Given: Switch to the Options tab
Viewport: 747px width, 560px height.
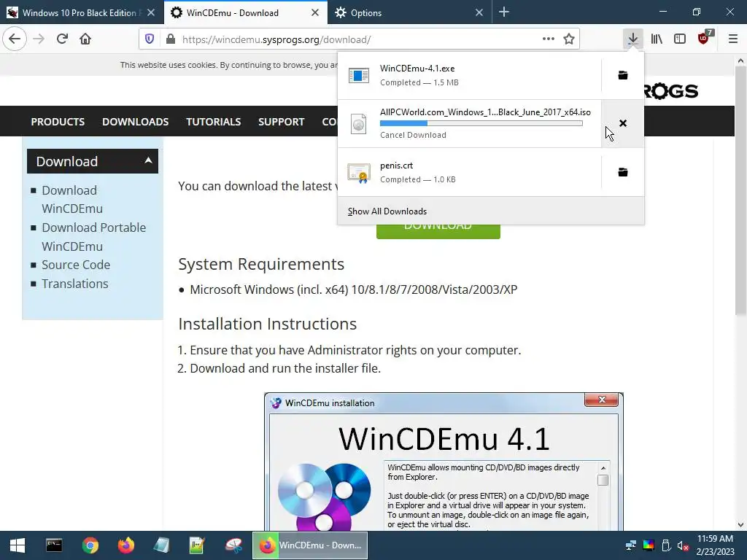Looking at the screenshot, I should coord(410,13).
